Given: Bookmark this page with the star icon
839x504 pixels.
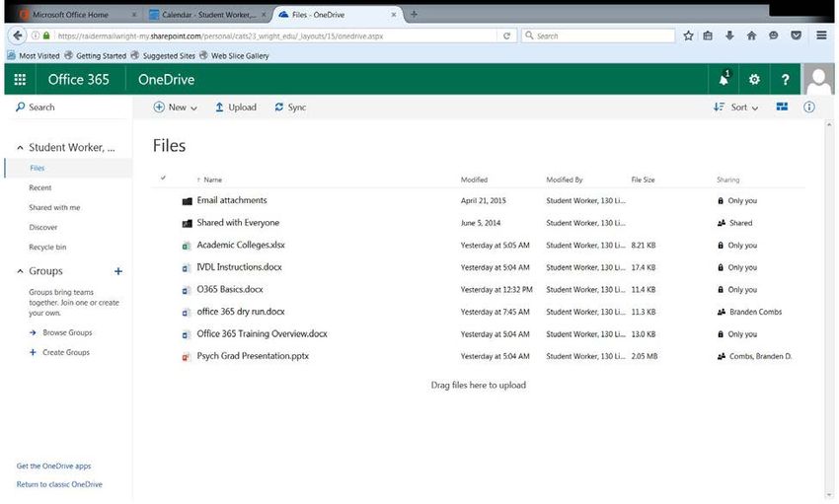Looking at the screenshot, I should tap(688, 36).
